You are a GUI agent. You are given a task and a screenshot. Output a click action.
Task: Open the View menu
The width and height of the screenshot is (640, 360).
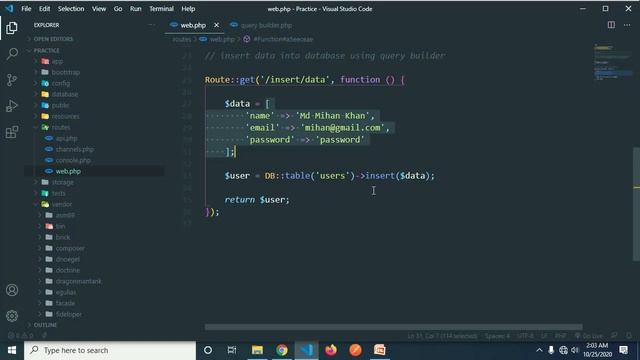tap(99, 9)
